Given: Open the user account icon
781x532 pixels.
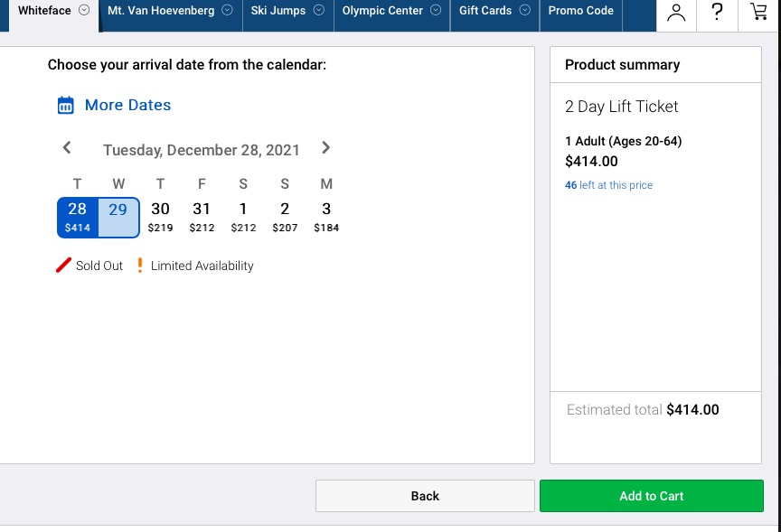Looking at the screenshot, I should click(675, 13).
